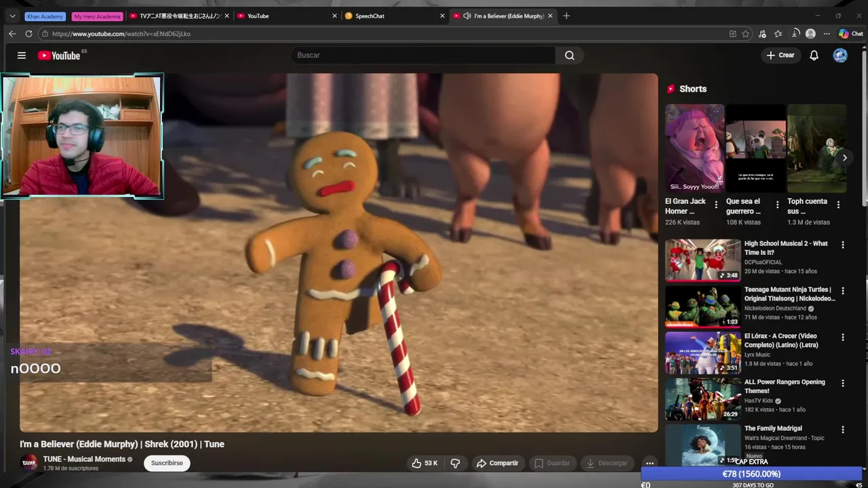The width and height of the screenshot is (868, 488).
Task: Open more actions menu below video
Action: coord(650,464)
